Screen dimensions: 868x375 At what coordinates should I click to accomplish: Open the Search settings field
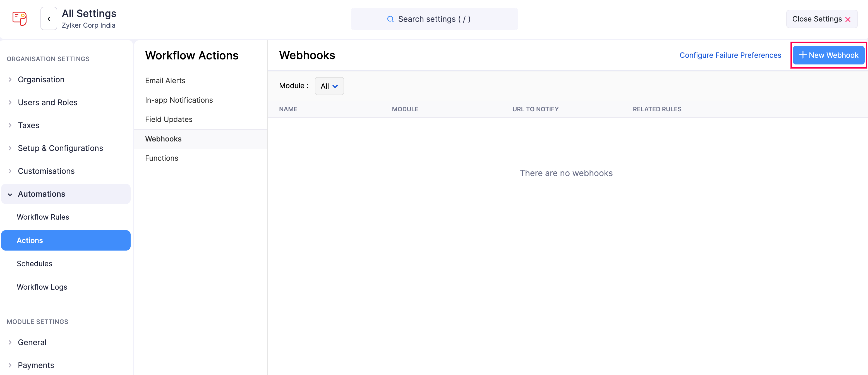click(x=434, y=19)
